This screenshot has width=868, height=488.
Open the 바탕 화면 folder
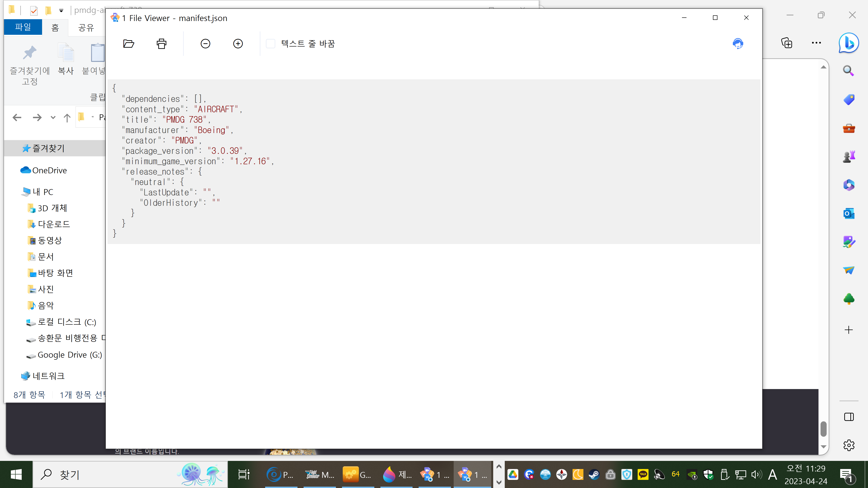tap(51, 273)
